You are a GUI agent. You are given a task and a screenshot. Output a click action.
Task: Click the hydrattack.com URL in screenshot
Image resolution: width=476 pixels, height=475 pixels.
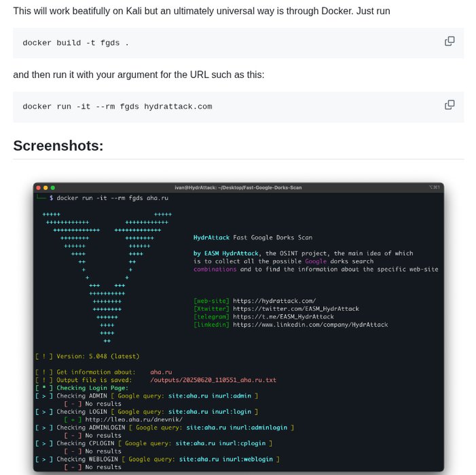(x=274, y=301)
